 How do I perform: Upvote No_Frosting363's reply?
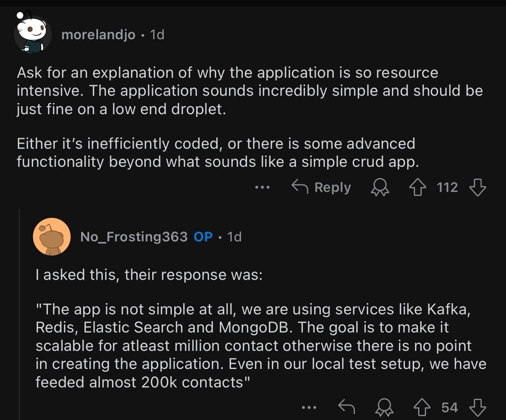422,407
